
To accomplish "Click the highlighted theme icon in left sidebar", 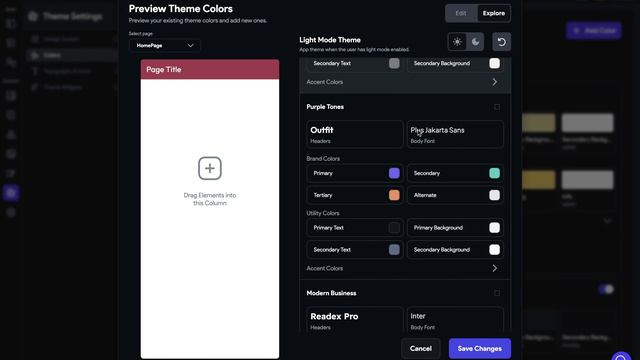I will click(x=11, y=193).
